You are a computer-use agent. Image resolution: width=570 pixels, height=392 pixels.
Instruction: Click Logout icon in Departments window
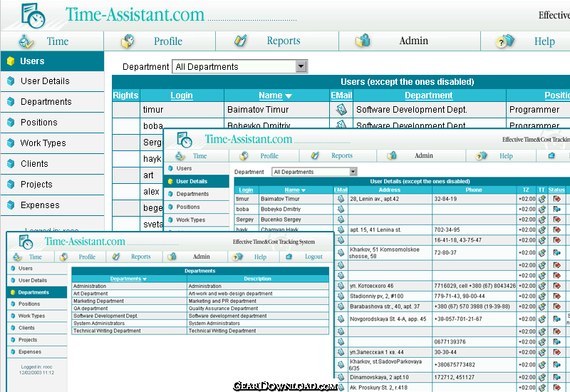[x=289, y=257]
